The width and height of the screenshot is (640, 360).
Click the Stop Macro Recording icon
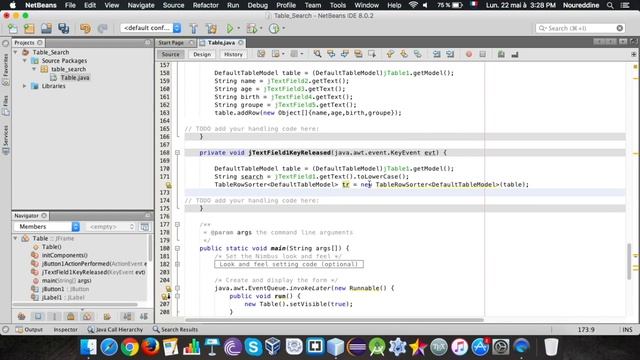pos(482,54)
